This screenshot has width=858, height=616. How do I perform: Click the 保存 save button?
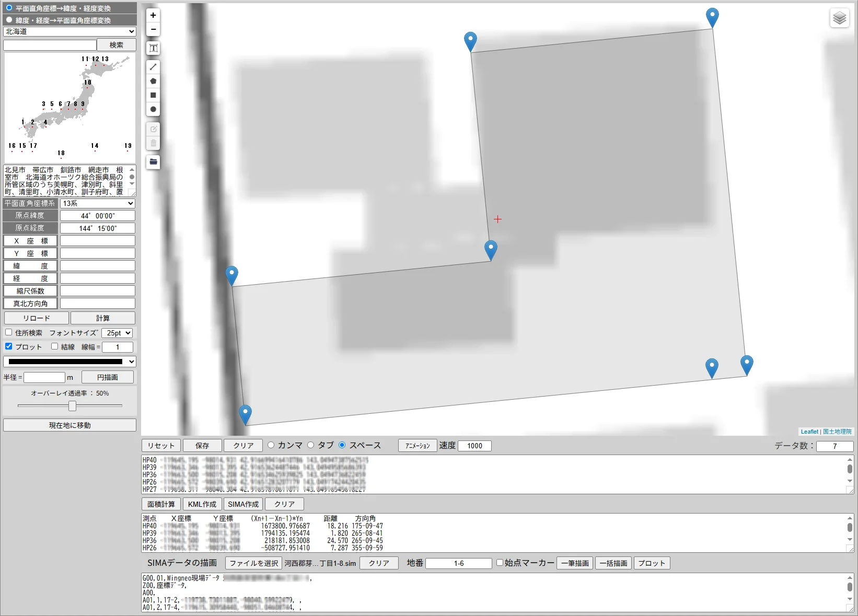pyautogui.click(x=202, y=446)
